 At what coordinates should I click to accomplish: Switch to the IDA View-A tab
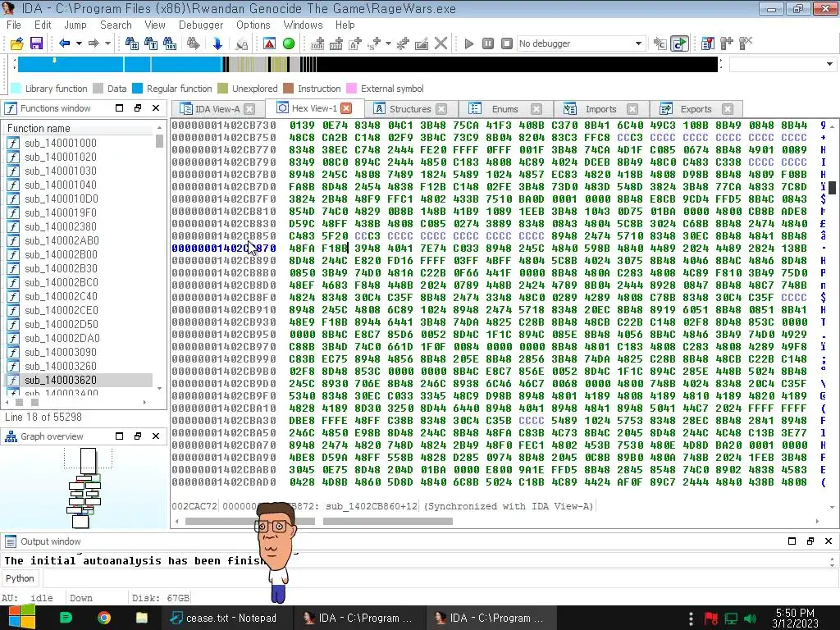217,109
